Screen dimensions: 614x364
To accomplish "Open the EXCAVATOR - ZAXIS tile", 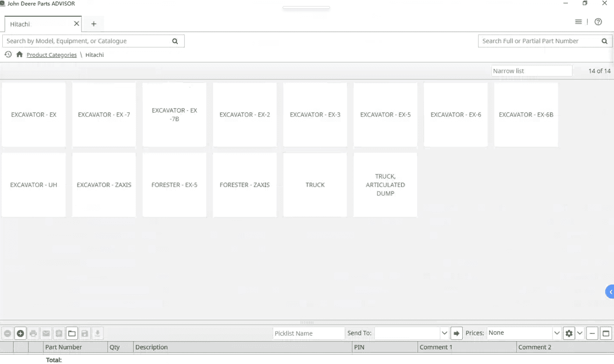I will (104, 185).
